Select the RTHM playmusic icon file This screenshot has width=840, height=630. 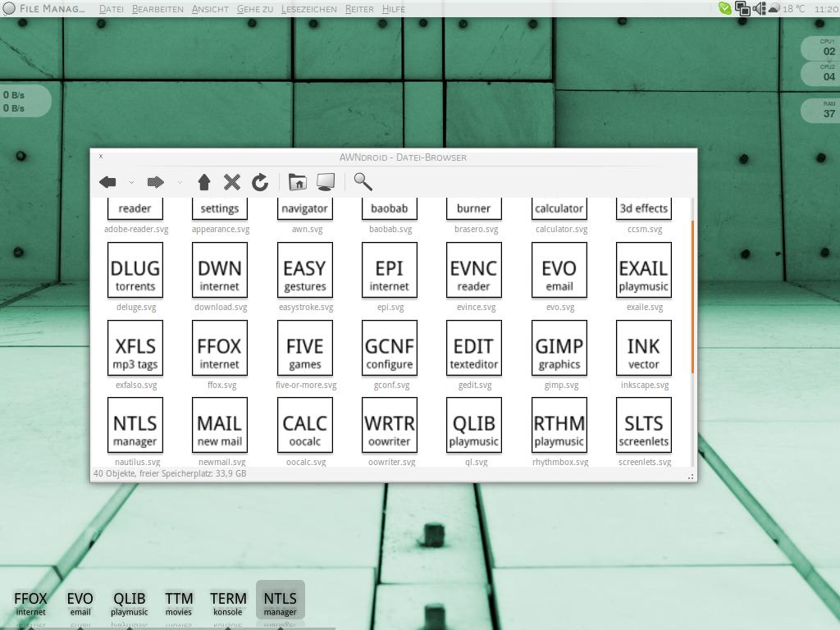(559, 425)
